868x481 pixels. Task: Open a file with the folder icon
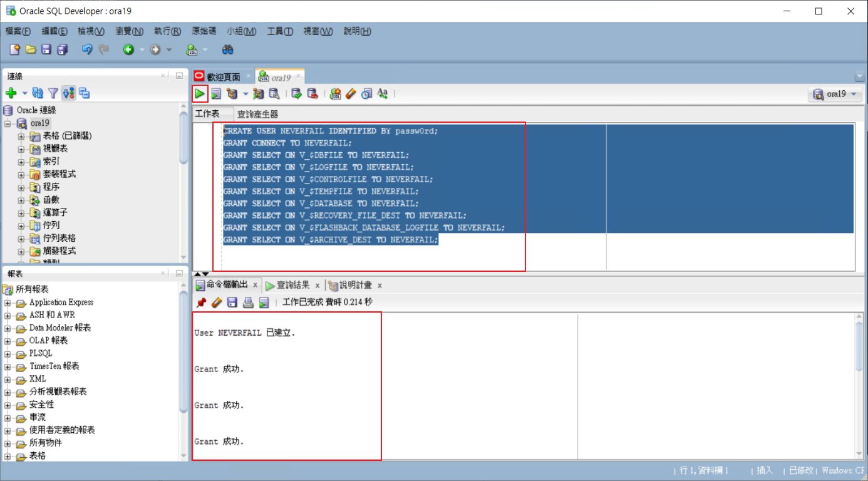click(31, 49)
